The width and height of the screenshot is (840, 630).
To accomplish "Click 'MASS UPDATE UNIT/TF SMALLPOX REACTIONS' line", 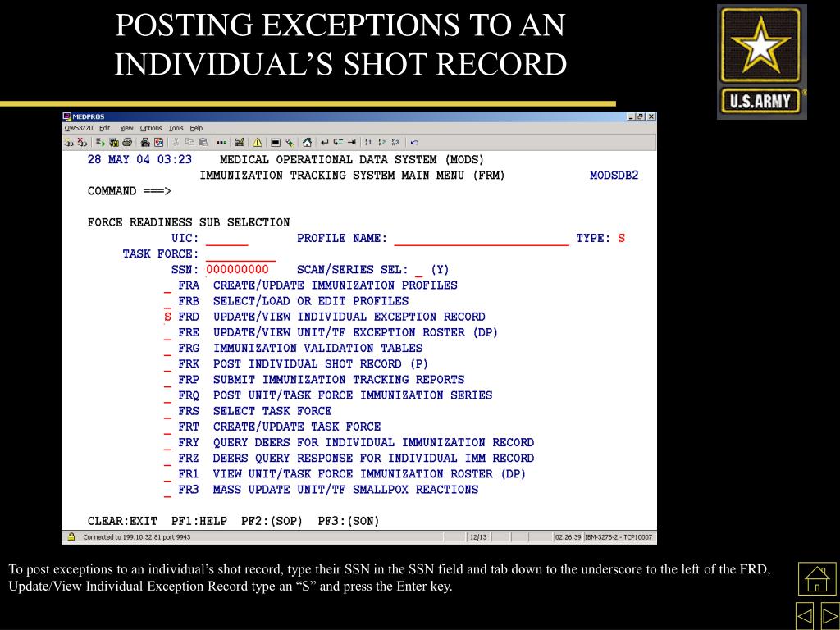I will coord(345,490).
